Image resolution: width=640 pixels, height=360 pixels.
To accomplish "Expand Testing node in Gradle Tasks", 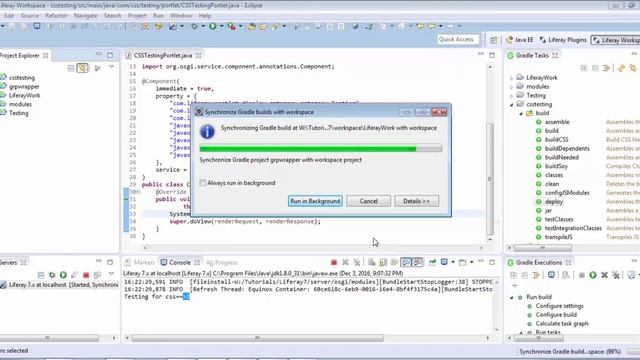I will [x=511, y=96].
